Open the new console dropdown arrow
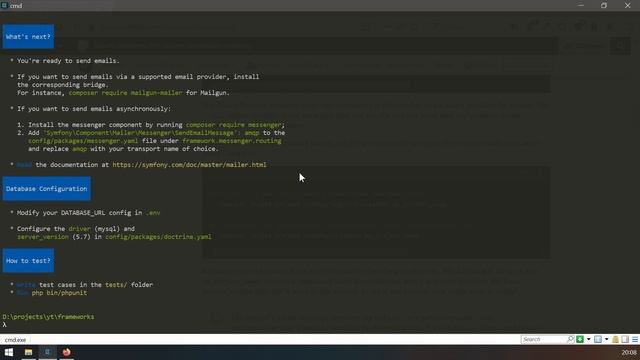 (588, 339)
